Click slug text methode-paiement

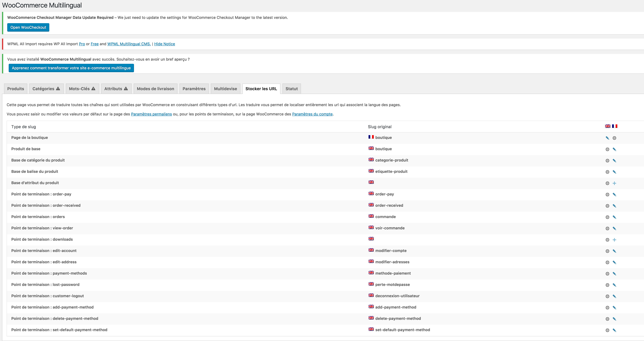tap(393, 273)
